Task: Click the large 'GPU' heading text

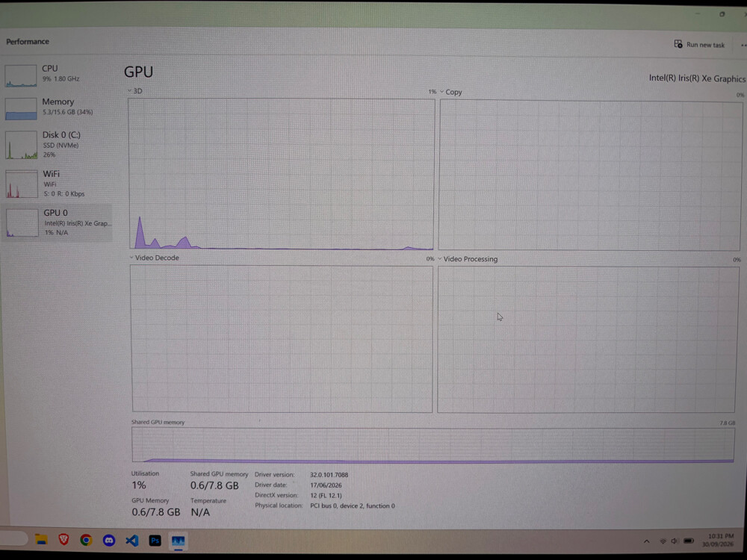Action: tap(139, 72)
